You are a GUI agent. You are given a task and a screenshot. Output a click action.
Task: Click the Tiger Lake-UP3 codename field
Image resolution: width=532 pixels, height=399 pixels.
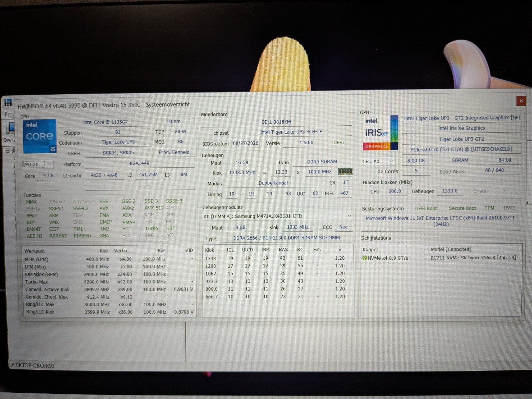pos(118,142)
